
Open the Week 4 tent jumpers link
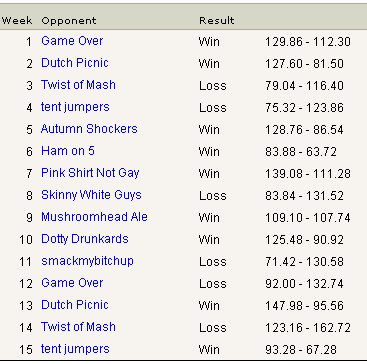click(75, 107)
